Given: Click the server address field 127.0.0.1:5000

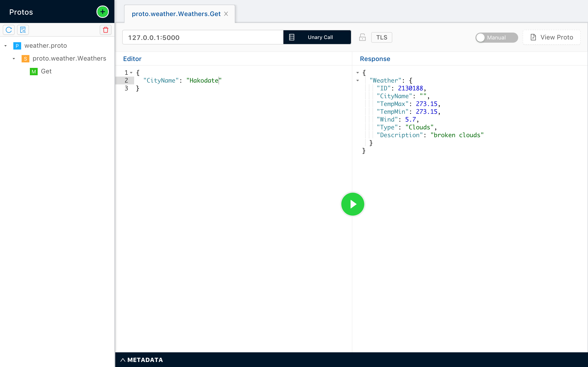Looking at the screenshot, I should click(x=202, y=37).
